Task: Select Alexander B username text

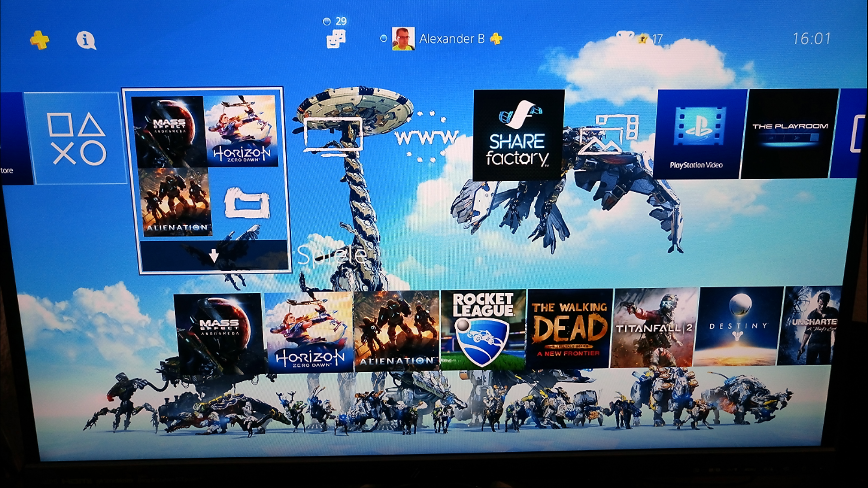Action: coord(452,39)
